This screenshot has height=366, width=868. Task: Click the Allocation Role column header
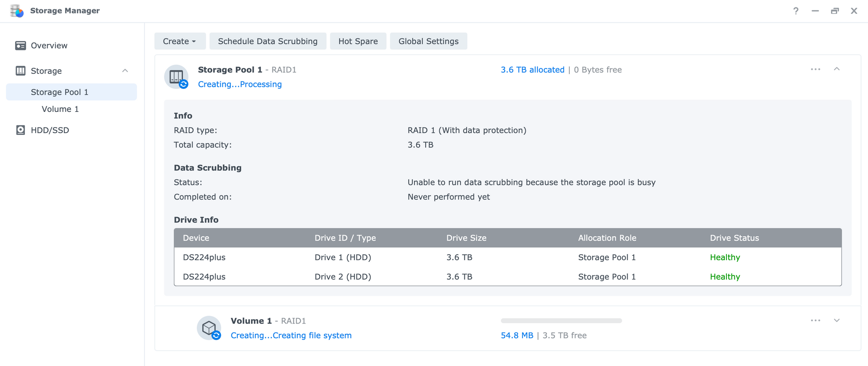(607, 238)
